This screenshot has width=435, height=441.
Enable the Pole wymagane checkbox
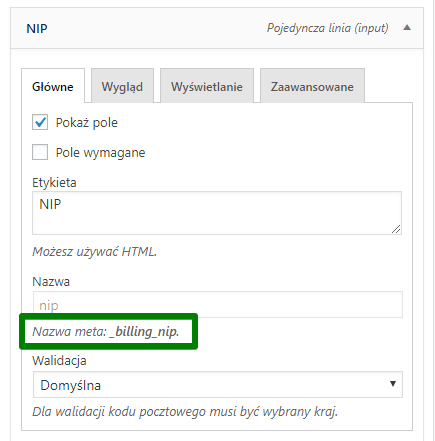(40, 152)
